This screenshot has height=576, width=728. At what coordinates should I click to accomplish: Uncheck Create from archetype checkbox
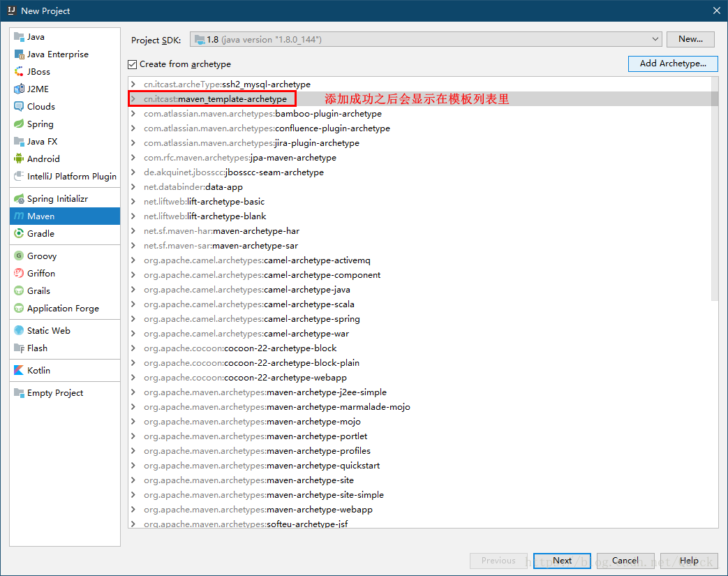(133, 64)
